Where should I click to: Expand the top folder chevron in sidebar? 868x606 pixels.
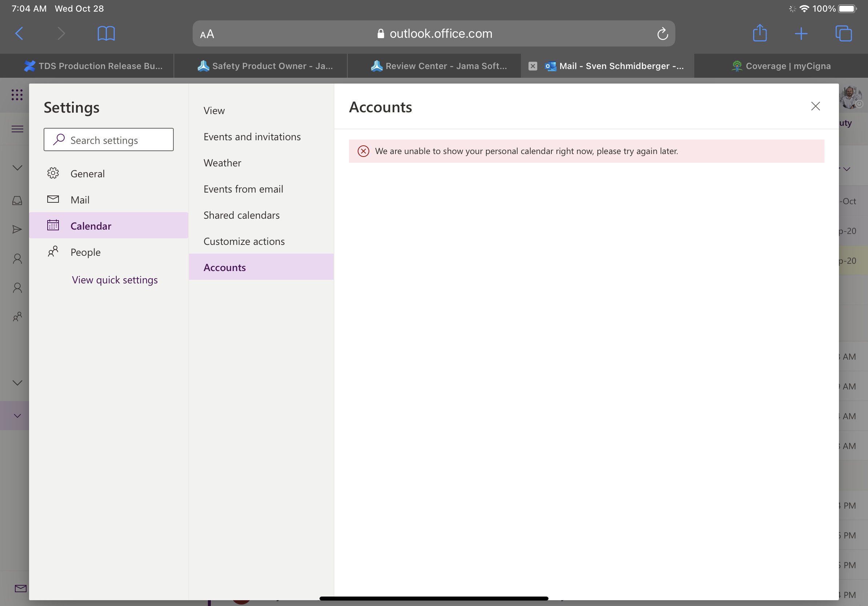(x=17, y=168)
